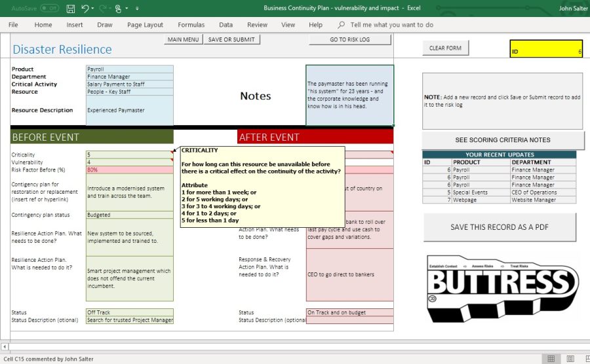Screen dimensions: 590x364
Task: Open the Page Layout tab
Action: pyautogui.click(x=145, y=25)
